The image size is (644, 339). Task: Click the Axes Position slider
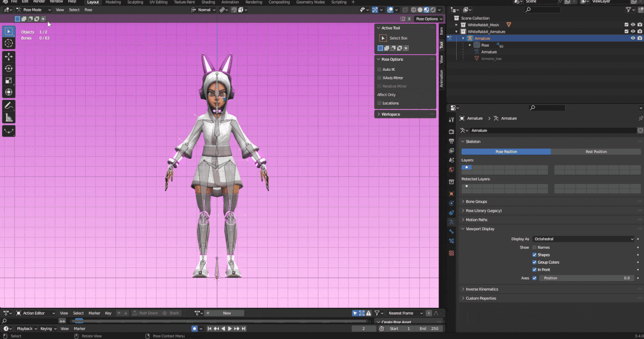(586, 278)
